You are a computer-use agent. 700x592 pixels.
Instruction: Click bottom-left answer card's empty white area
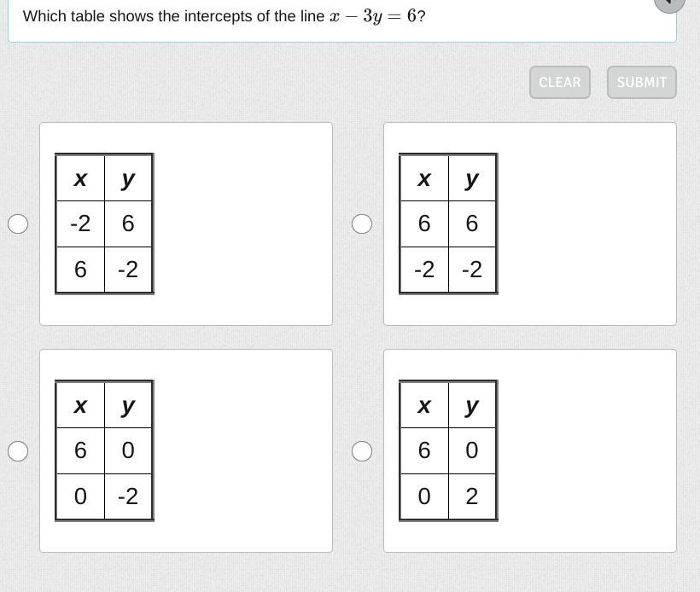tap(243, 450)
